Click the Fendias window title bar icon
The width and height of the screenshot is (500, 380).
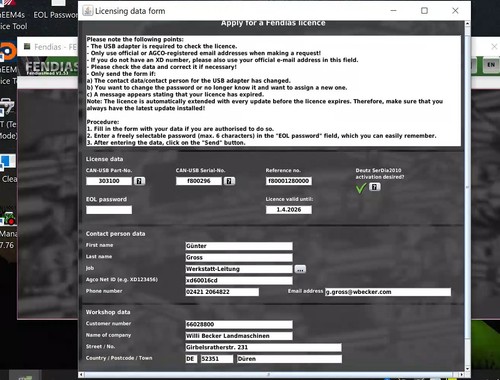point(27,46)
